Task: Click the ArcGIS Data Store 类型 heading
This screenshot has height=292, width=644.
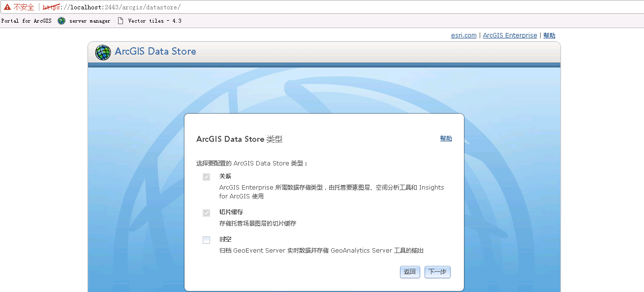Action: coord(240,139)
